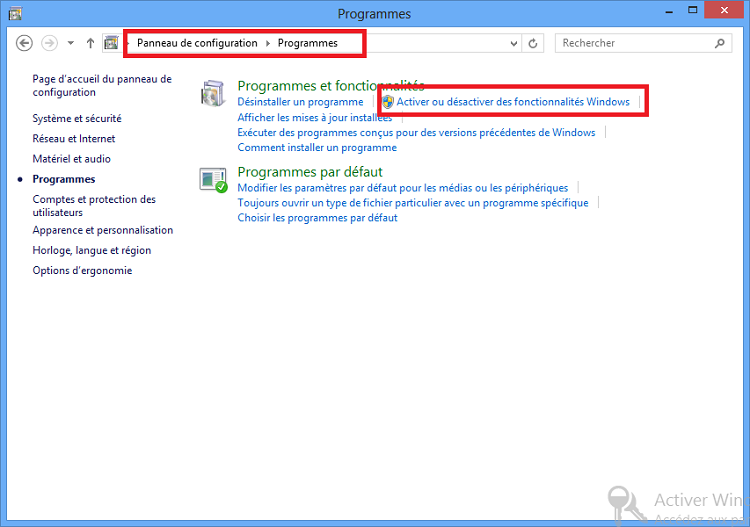
Task: Open 'Apparence et personnalisation' category
Action: pos(103,230)
